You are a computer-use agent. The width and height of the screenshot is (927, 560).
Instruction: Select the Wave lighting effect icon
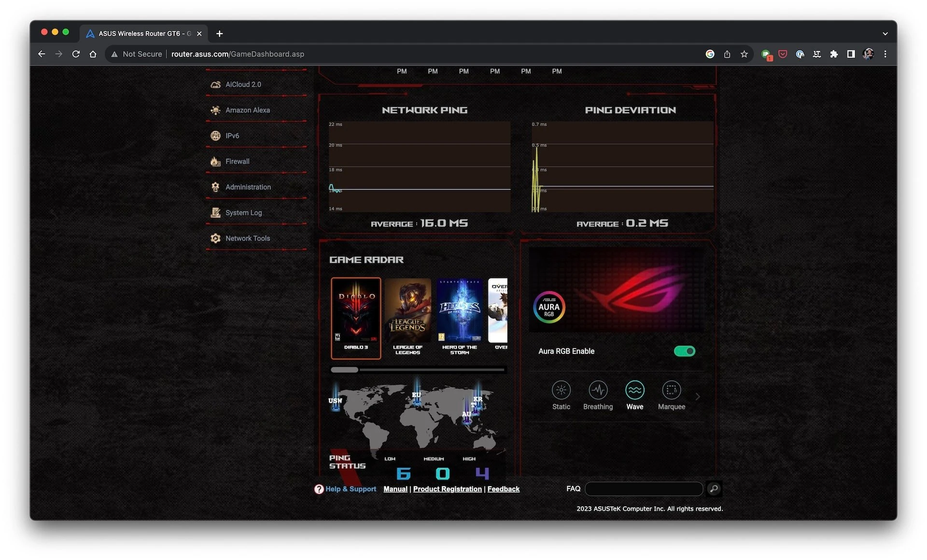(x=634, y=390)
